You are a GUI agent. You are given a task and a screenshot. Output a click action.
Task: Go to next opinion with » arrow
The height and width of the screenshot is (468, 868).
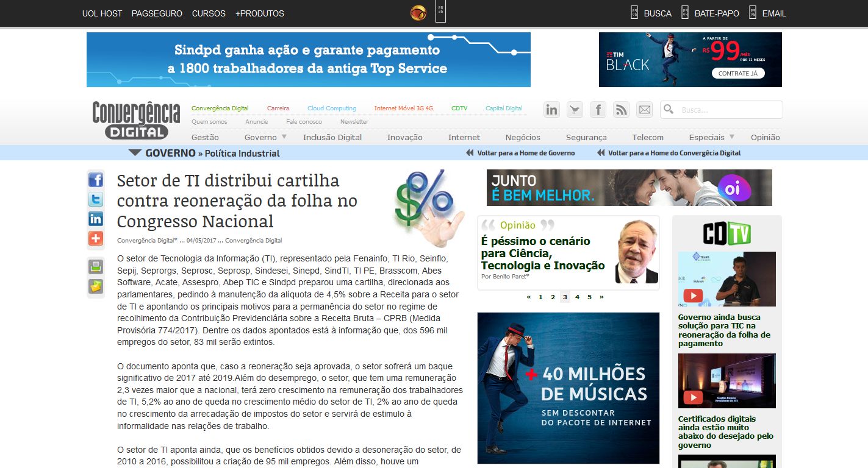[x=601, y=297]
